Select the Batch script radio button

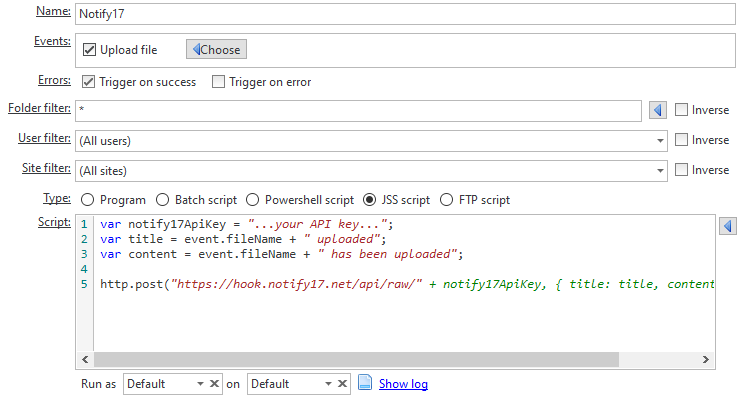tap(162, 200)
